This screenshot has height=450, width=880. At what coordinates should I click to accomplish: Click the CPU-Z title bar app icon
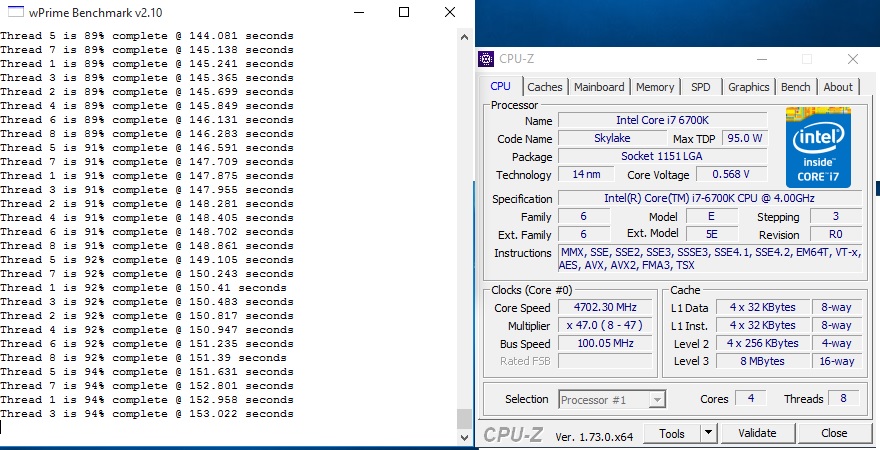point(485,59)
